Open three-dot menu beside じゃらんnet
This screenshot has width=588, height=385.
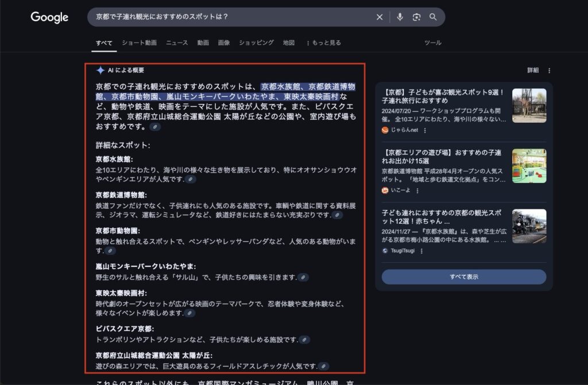click(425, 130)
